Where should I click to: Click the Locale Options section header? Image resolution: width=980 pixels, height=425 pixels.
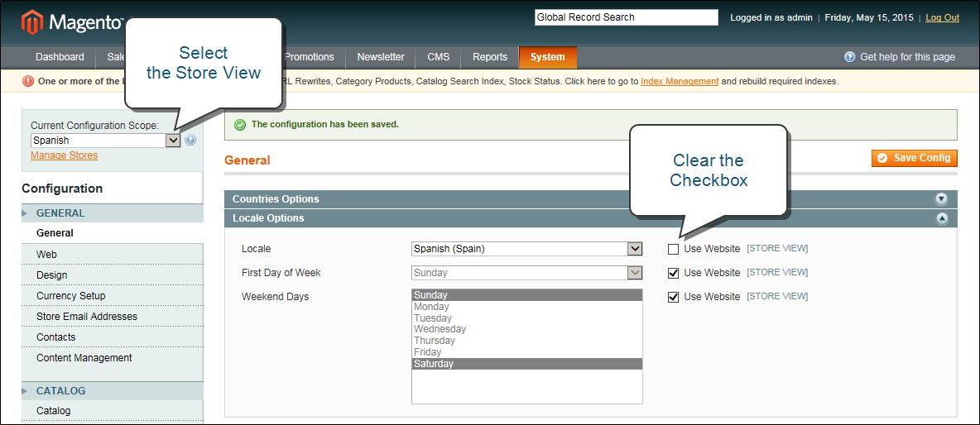(x=591, y=218)
